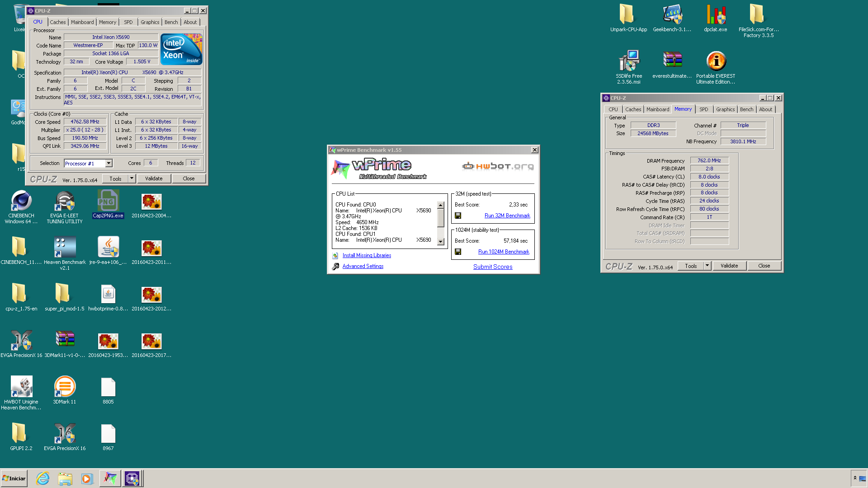Open Graphics tab in right CPU-Z
The image size is (868, 488).
click(x=725, y=109)
